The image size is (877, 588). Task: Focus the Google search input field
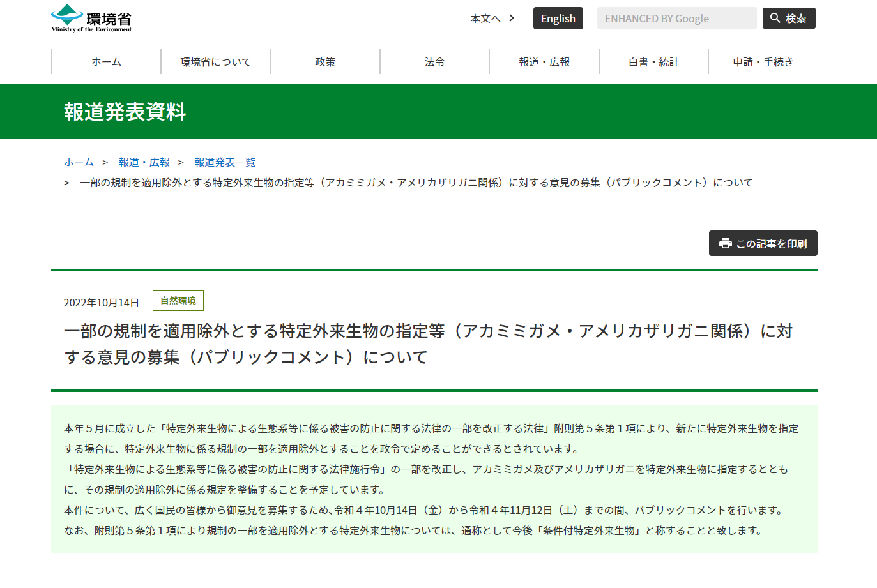[676, 19]
